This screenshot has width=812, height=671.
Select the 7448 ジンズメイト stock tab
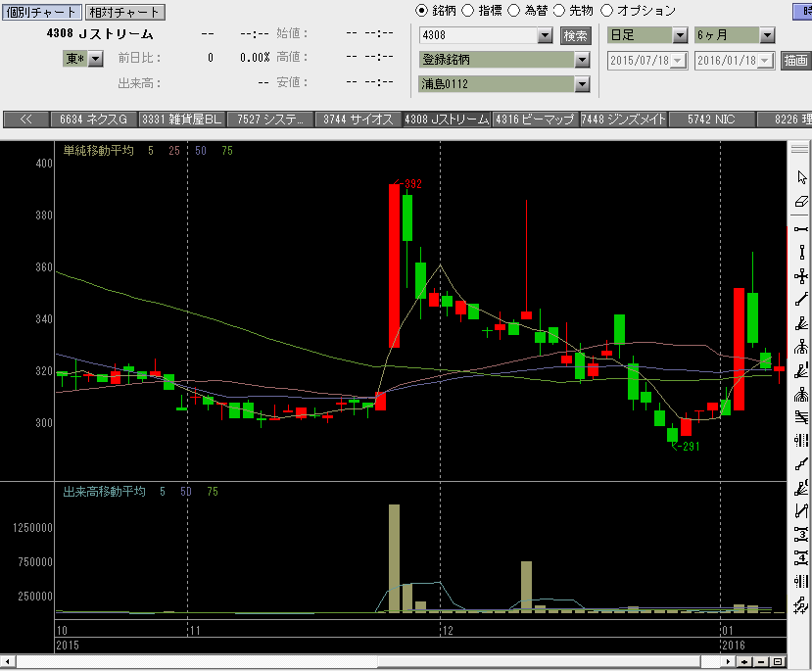(x=624, y=120)
